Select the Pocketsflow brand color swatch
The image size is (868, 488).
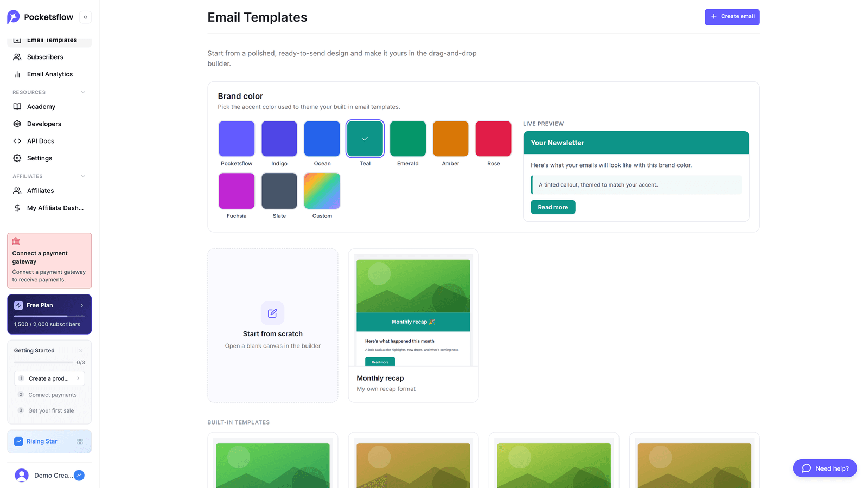[237, 139]
